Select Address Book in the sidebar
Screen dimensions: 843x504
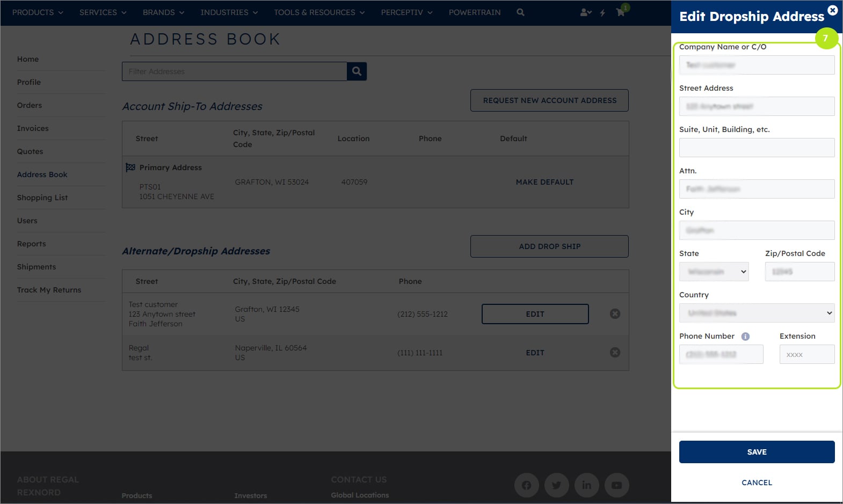click(x=42, y=174)
